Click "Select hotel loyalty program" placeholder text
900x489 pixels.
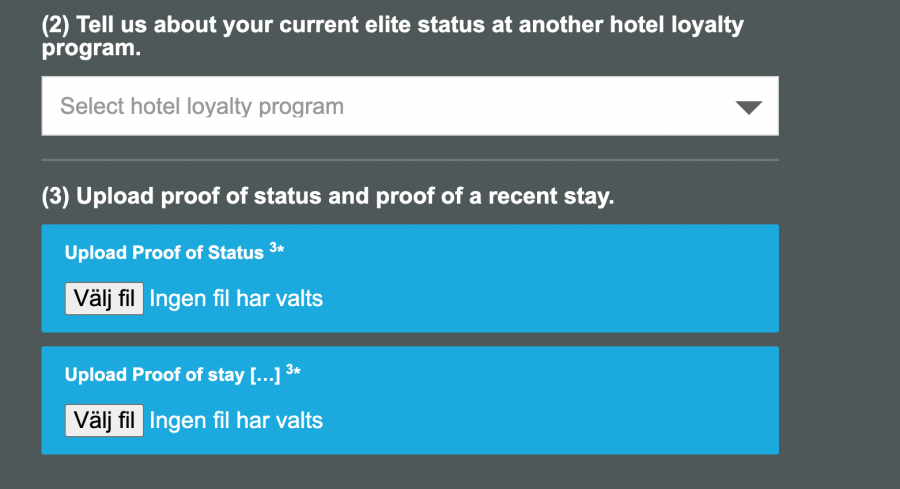pos(202,106)
